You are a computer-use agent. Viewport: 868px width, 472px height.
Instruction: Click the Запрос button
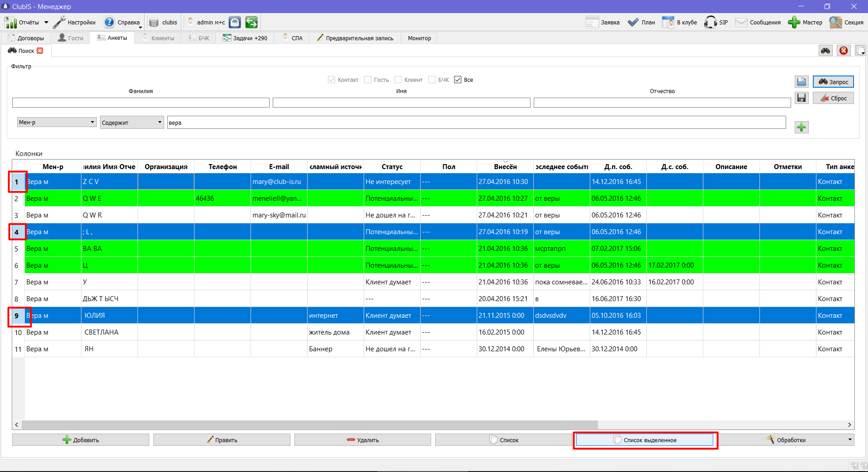[833, 81]
